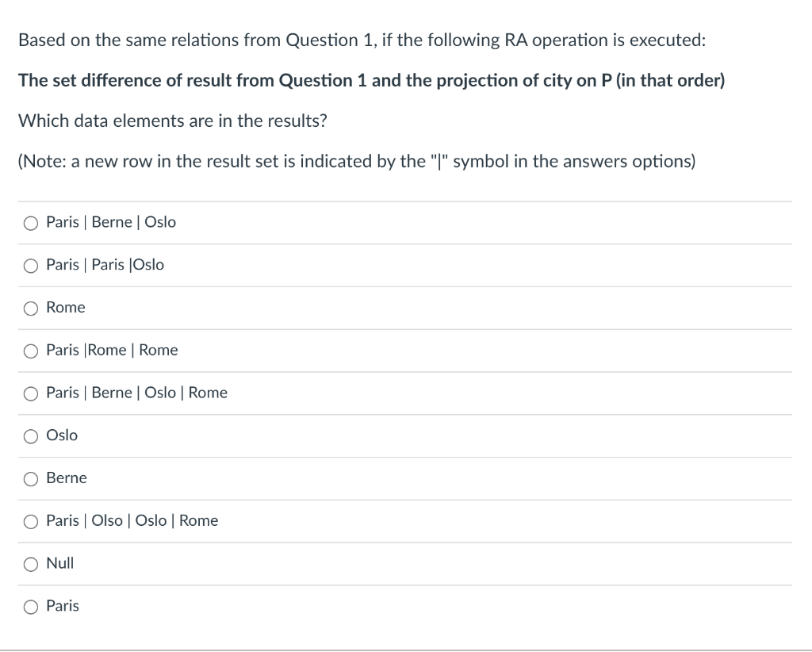This screenshot has height=652, width=812.
Task: Choose the answer option labeled "Rome"
Action: point(66,308)
